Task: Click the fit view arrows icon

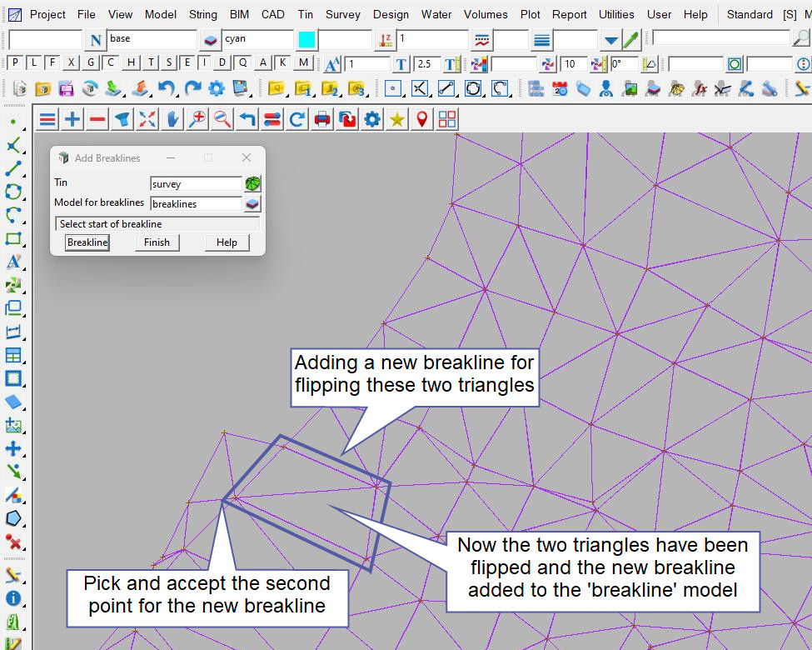Action: pos(147,120)
